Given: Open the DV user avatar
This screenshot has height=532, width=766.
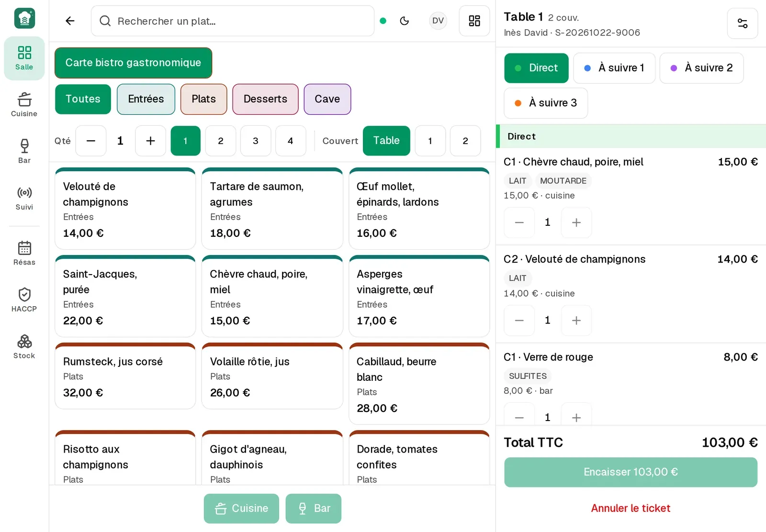Looking at the screenshot, I should click(438, 21).
